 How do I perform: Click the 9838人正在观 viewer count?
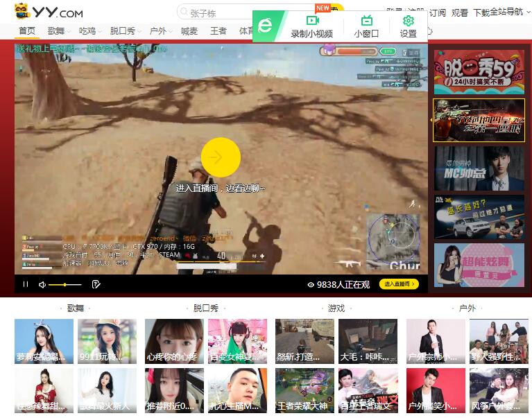[x=338, y=284]
